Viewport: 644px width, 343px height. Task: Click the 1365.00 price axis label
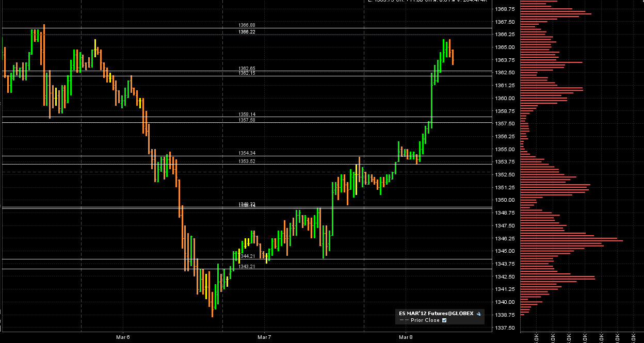tap(505, 47)
